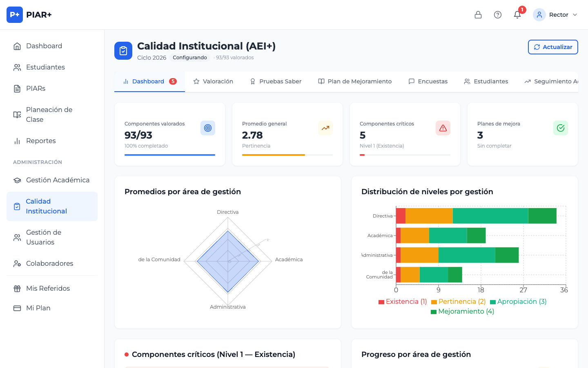Click the Directiva label on the radar chart
588x368 pixels.
(228, 212)
